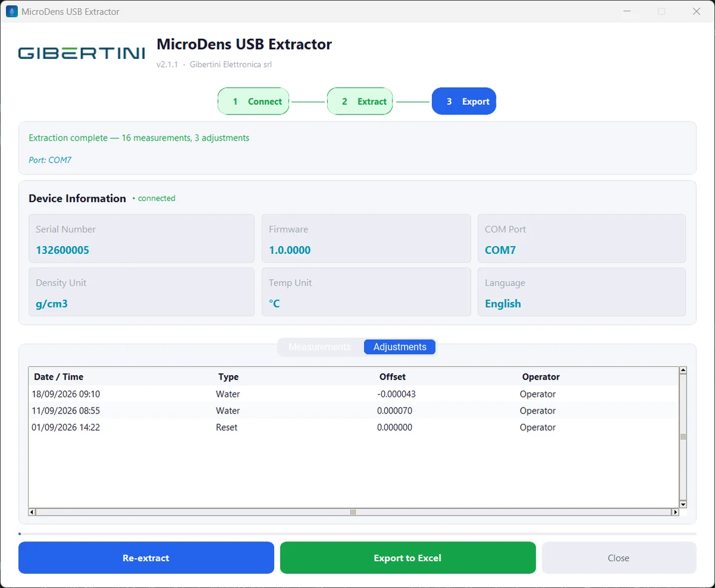The width and height of the screenshot is (715, 588).
Task: Switch to the Measurements tab
Action: [320, 347]
